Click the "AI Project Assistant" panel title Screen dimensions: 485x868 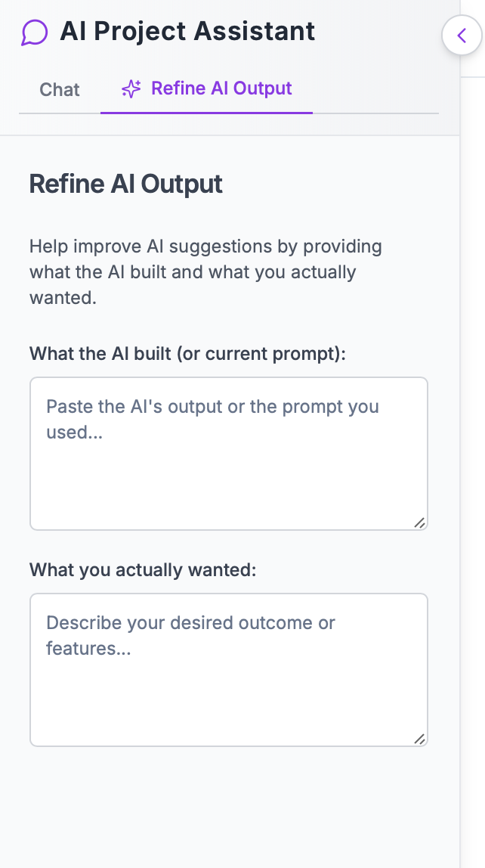187,32
